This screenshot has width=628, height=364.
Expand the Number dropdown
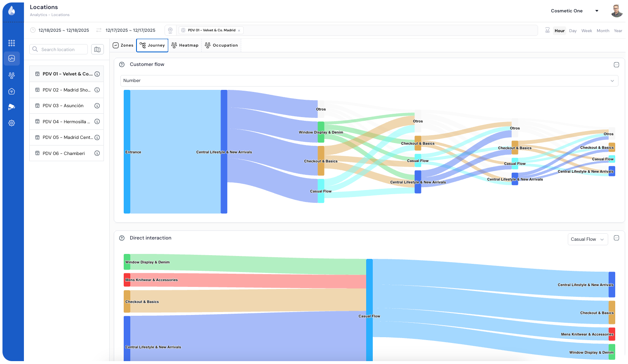369,81
